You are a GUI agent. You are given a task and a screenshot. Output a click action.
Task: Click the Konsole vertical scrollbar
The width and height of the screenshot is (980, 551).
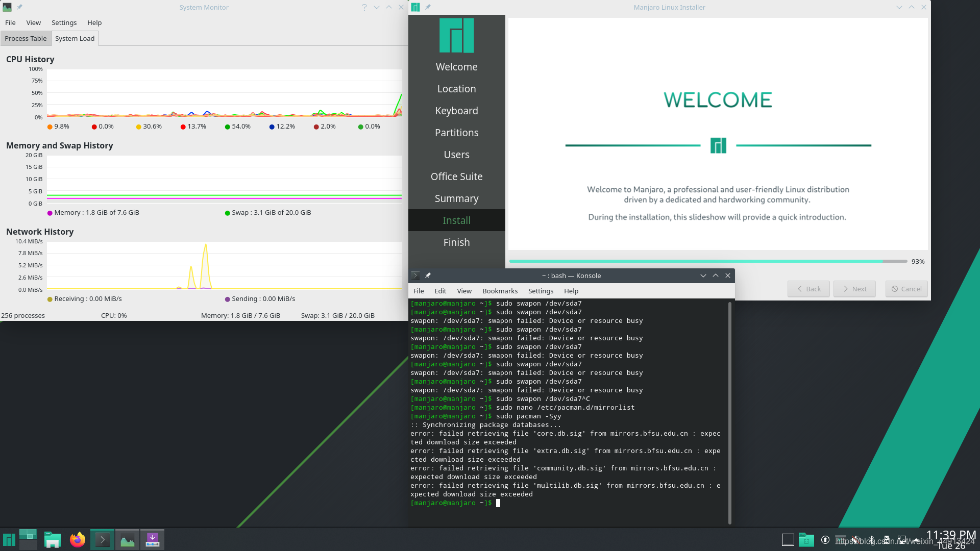[x=730, y=412]
